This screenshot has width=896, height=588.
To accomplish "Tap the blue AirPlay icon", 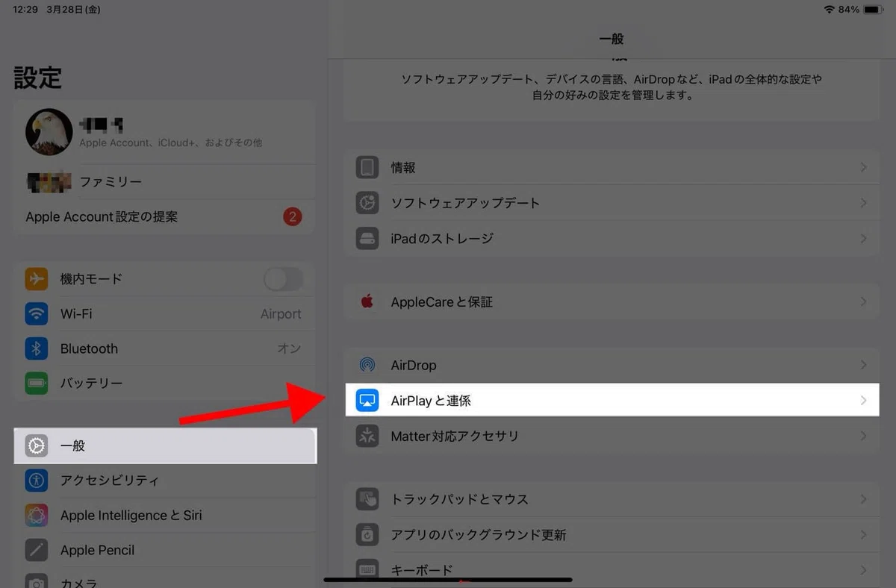I will [367, 401].
